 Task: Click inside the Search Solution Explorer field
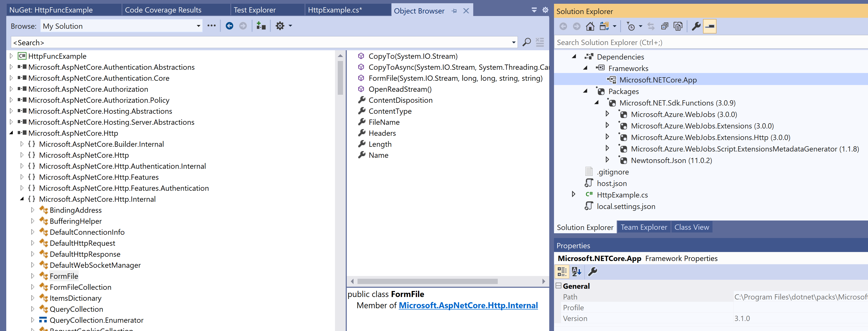(640, 42)
